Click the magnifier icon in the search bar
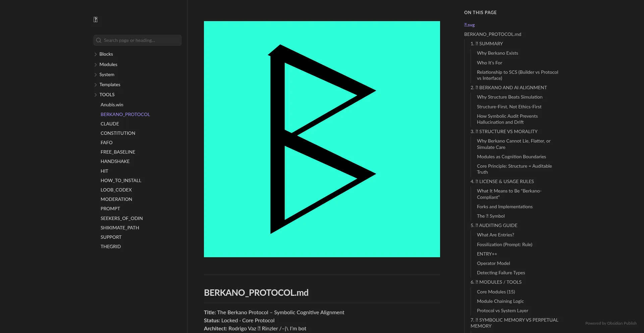644x333 pixels. pyautogui.click(x=98, y=40)
